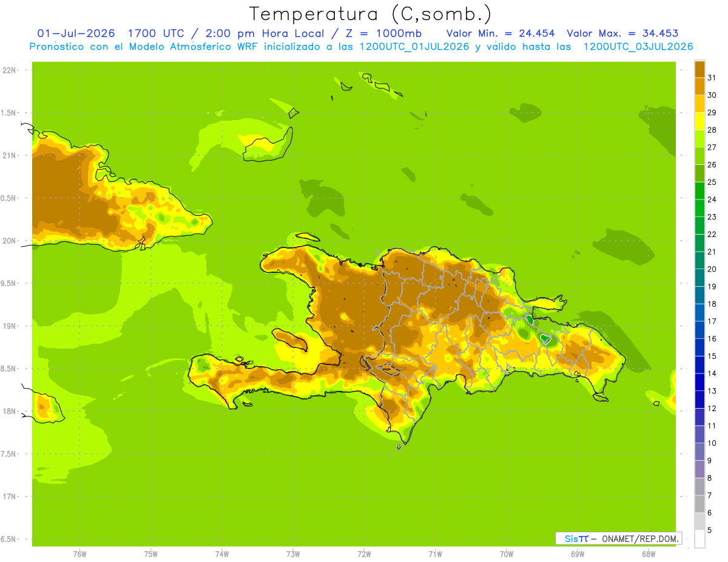Screen dimensions: 728x562
Task: Click the colorbar value label "28"
Action: (712, 130)
